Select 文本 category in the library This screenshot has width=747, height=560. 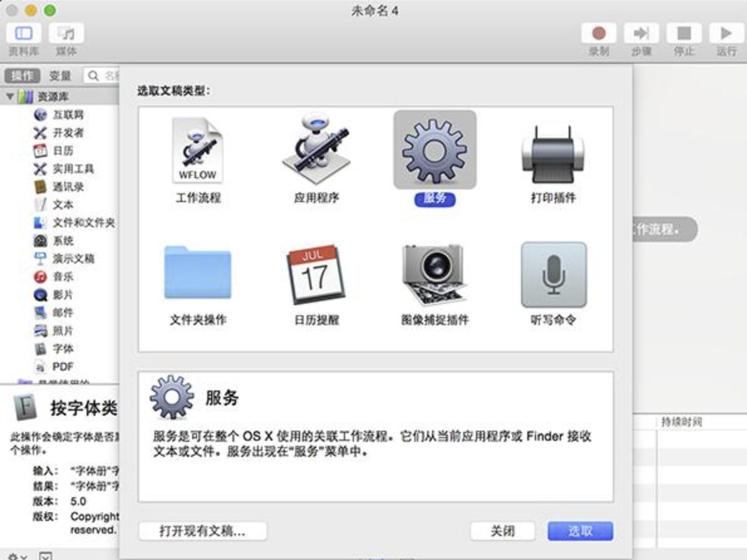point(53,205)
